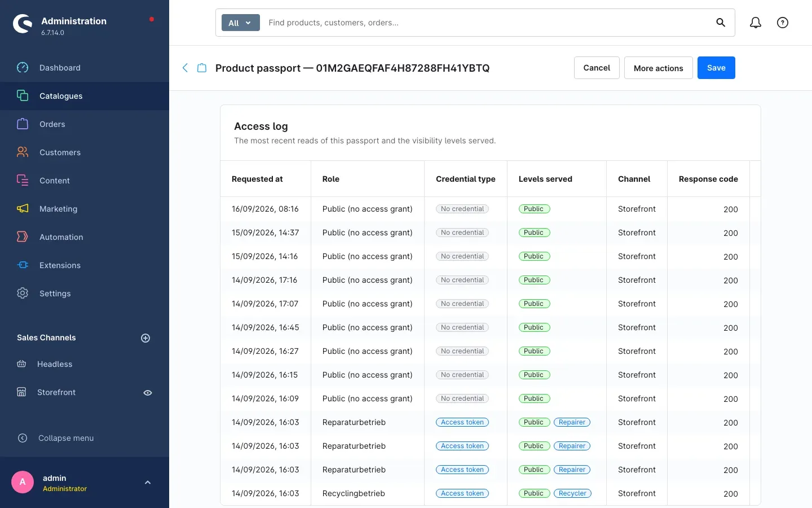
Task: Click the Catalogues icon
Action: (x=23, y=96)
